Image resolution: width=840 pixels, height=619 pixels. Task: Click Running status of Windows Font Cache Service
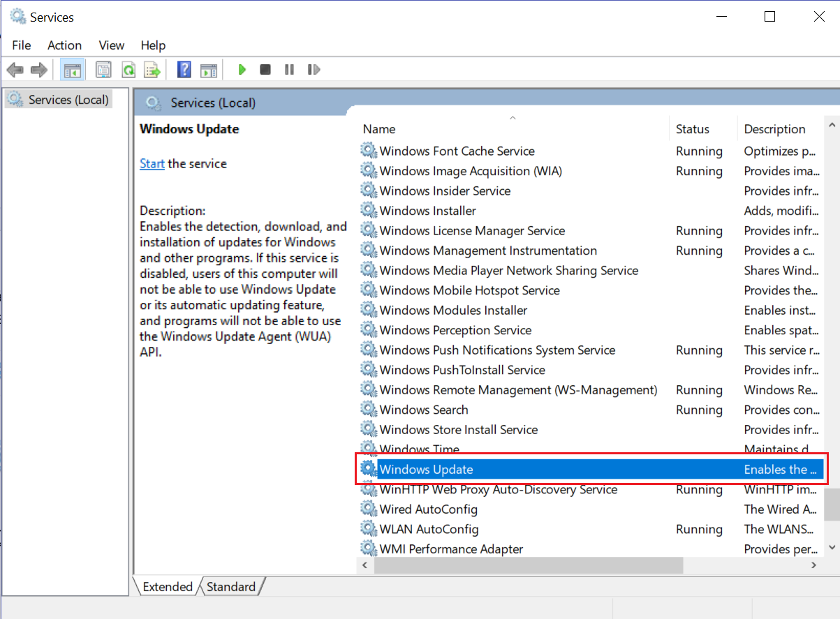click(699, 151)
